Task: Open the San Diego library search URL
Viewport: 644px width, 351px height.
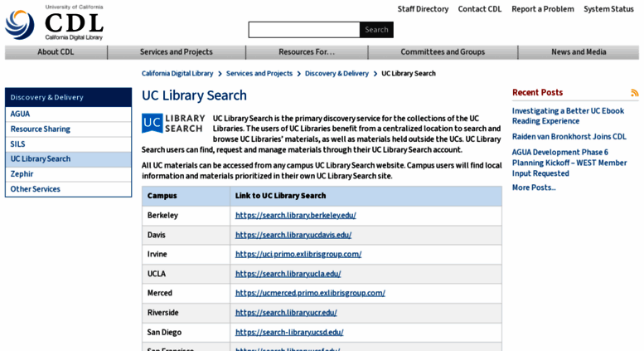Action: [x=289, y=332]
